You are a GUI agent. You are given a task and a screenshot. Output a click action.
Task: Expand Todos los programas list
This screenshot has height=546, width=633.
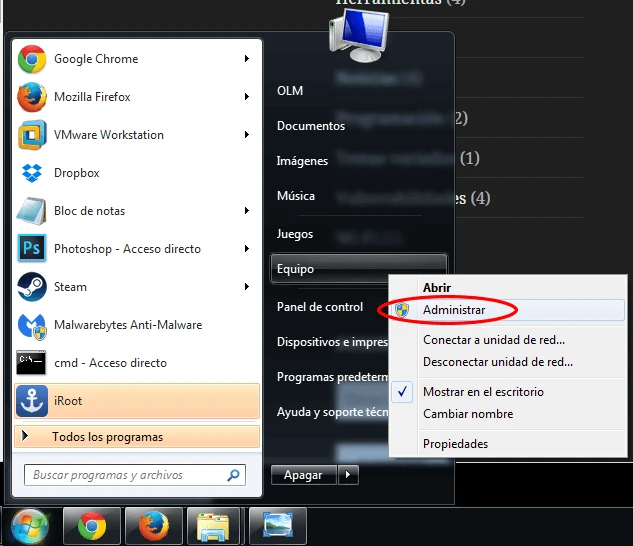[137, 437]
